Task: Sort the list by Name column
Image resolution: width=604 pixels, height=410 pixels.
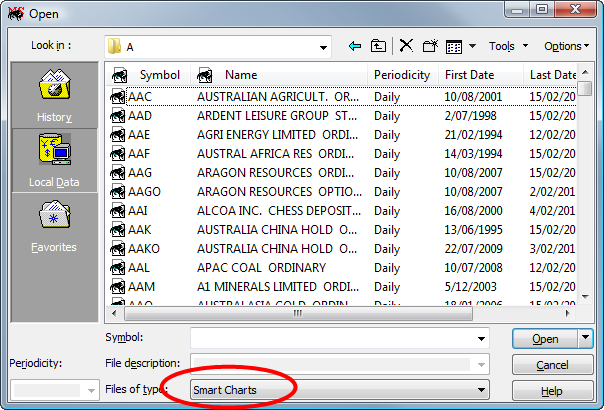Action: click(x=241, y=75)
